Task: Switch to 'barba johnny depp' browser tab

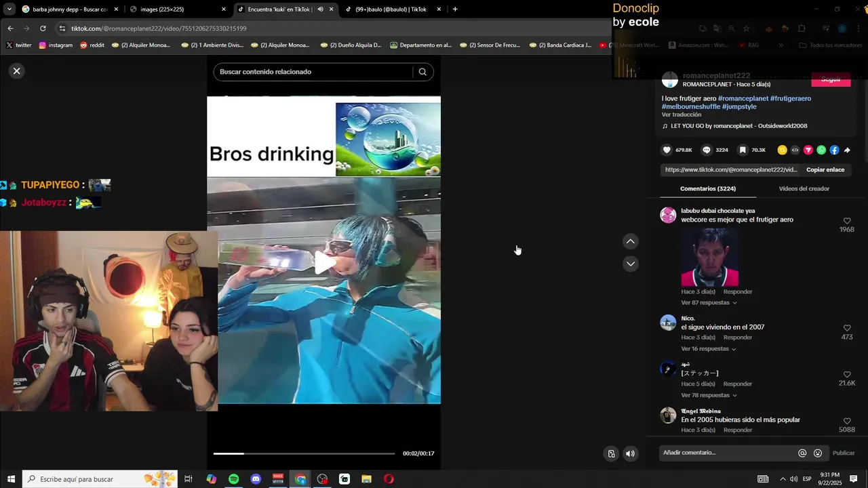Action: pyautogui.click(x=70, y=9)
